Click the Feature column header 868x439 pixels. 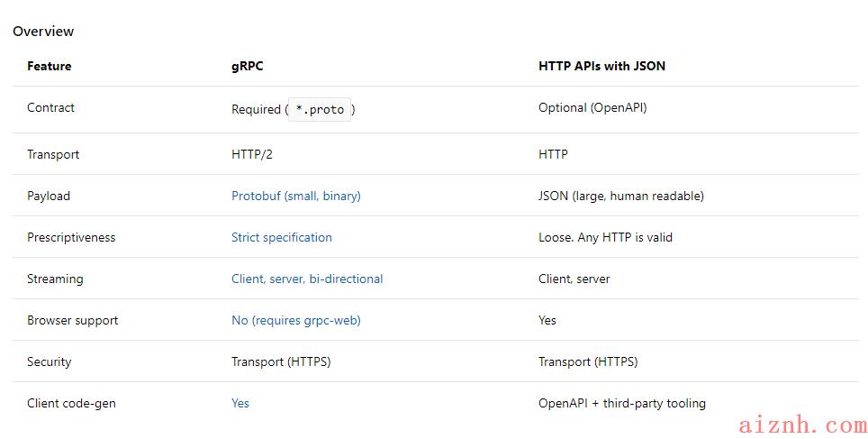pos(49,66)
